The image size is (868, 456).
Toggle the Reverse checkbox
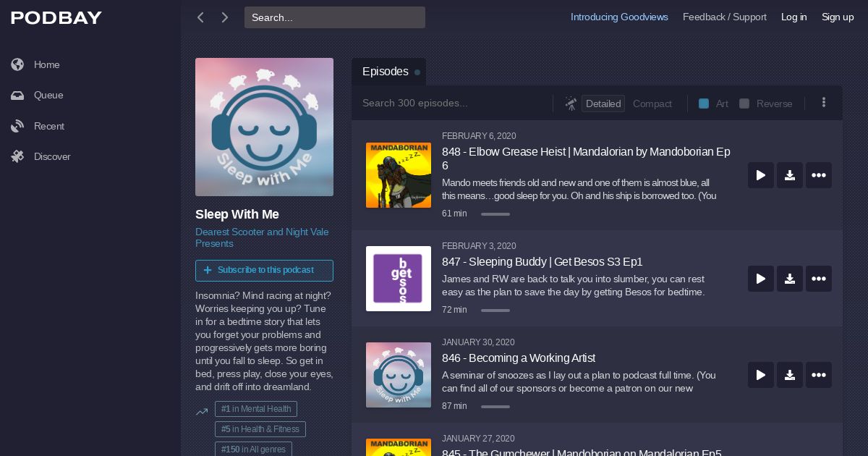point(744,104)
